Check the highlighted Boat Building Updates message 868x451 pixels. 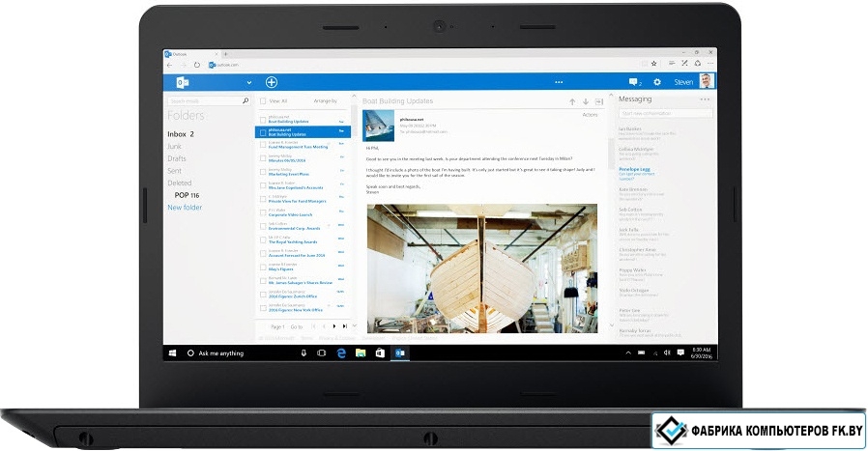[x=263, y=132]
